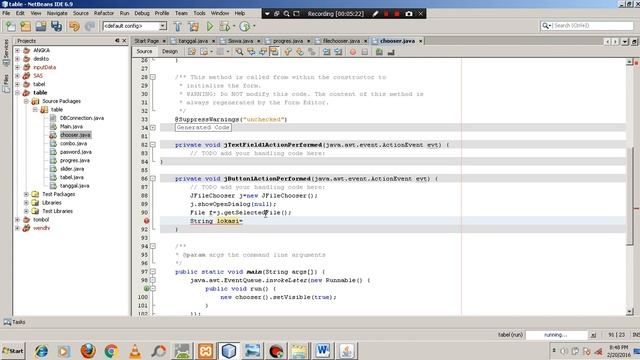
Task: Open XAMPP from the taskbar
Action: click(x=205, y=351)
